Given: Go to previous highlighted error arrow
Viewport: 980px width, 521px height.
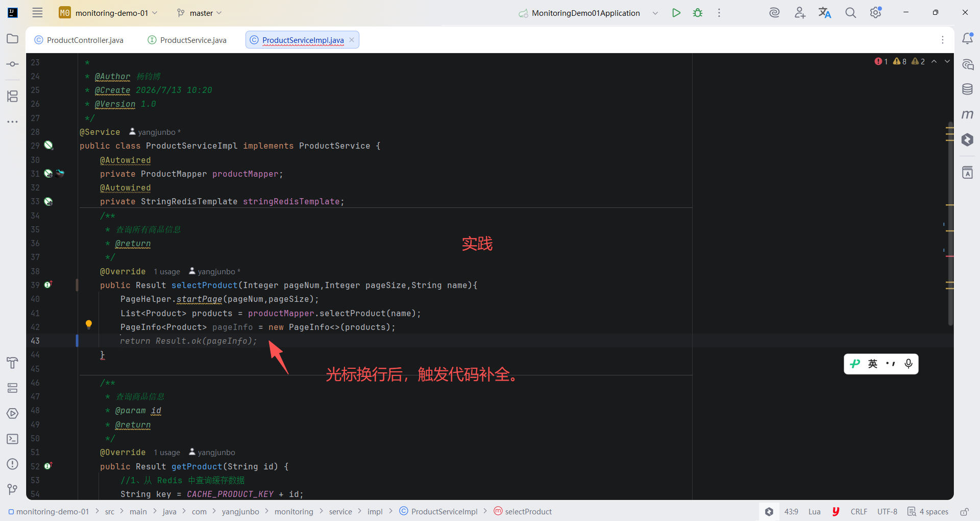Looking at the screenshot, I should pyautogui.click(x=934, y=61).
